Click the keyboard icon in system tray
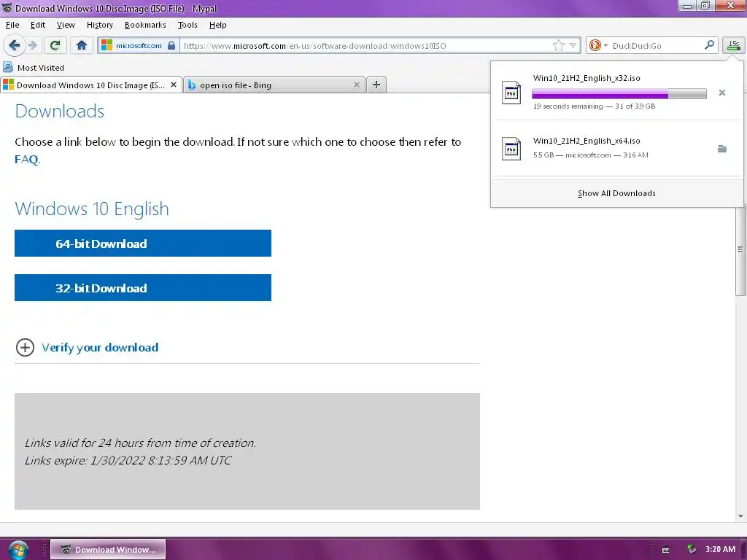Screen dimensions: 747x560 (665, 550)
